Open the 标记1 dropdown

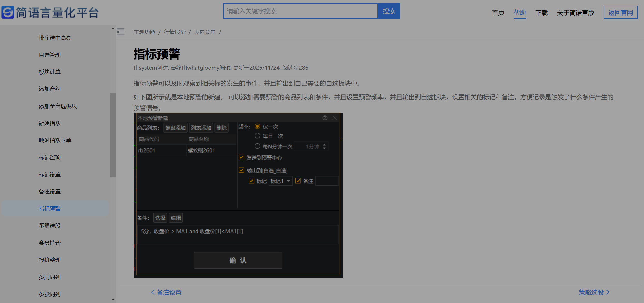tap(280, 181)
